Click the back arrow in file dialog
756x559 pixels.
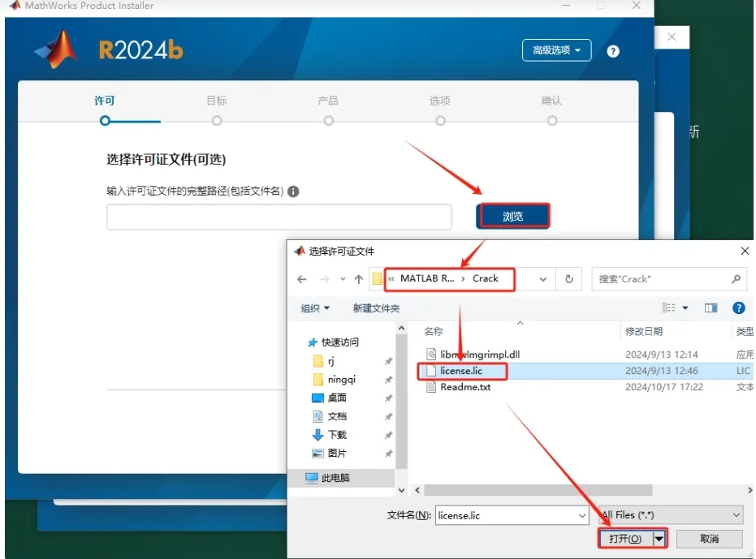302,279
